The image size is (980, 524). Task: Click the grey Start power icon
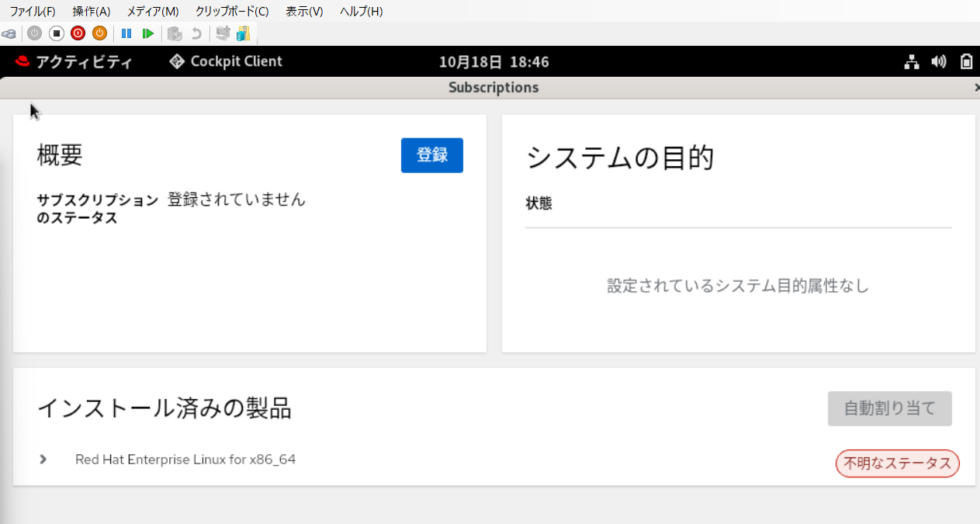[x=34, y=33]
